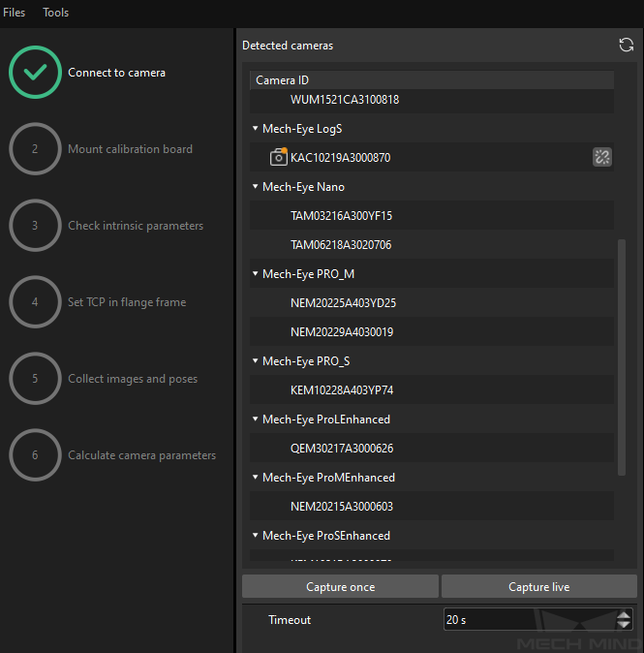
Task: Click Mech-Eye ProLEnhanced group name
Action: 326,420
